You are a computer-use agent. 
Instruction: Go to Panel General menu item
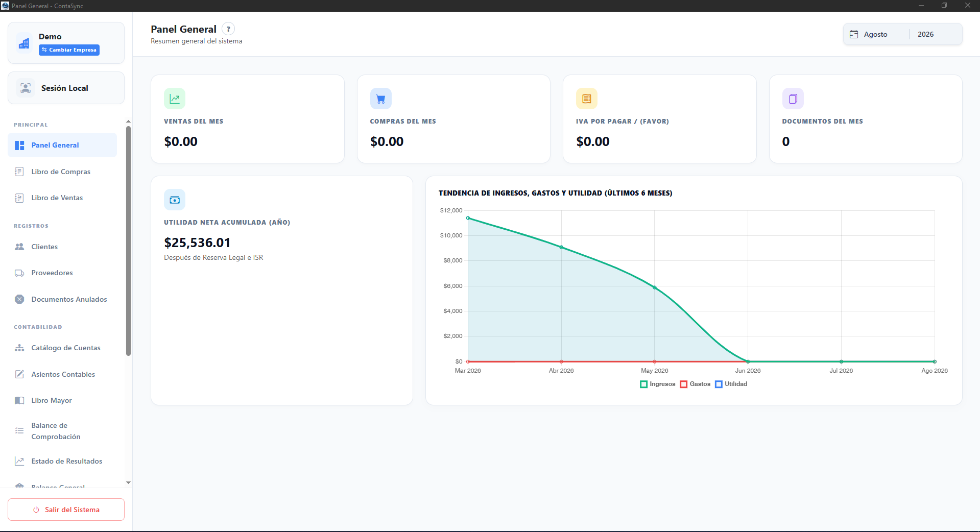tap(62, 145)
